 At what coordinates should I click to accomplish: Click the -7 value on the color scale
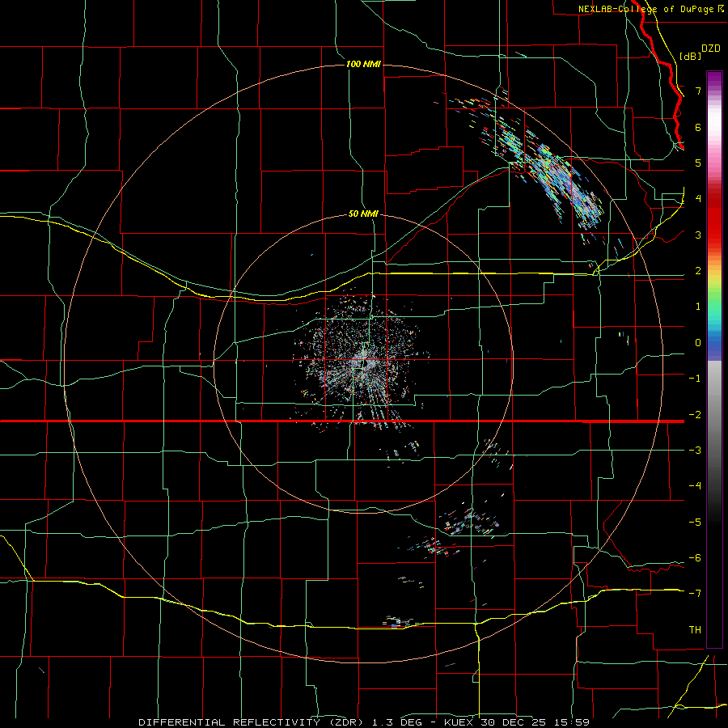tap(695, 594)
